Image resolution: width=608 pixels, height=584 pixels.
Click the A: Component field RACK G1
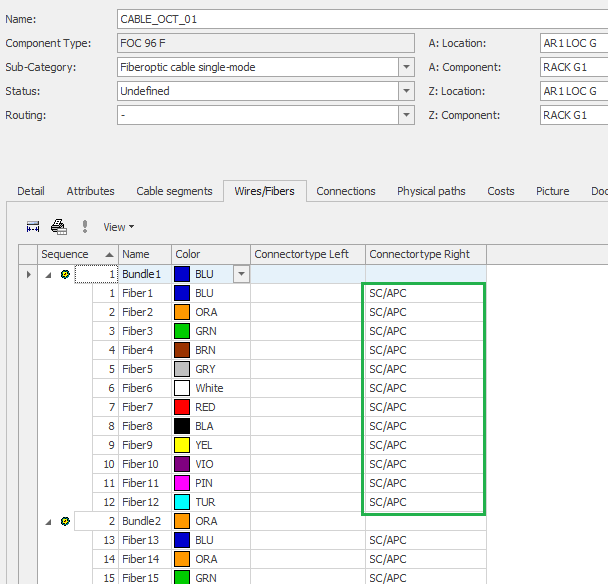(574, 67)
